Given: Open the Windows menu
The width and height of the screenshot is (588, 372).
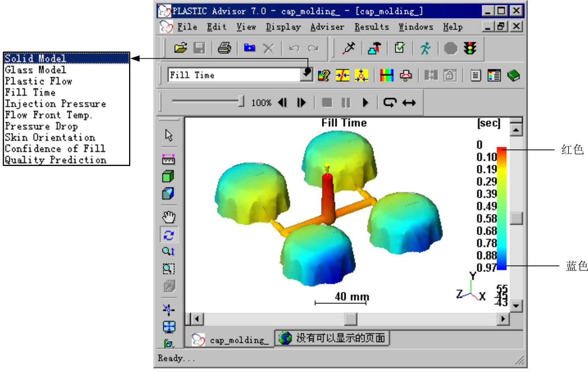Looking at the screenshot, I should (x=416, y=27).
